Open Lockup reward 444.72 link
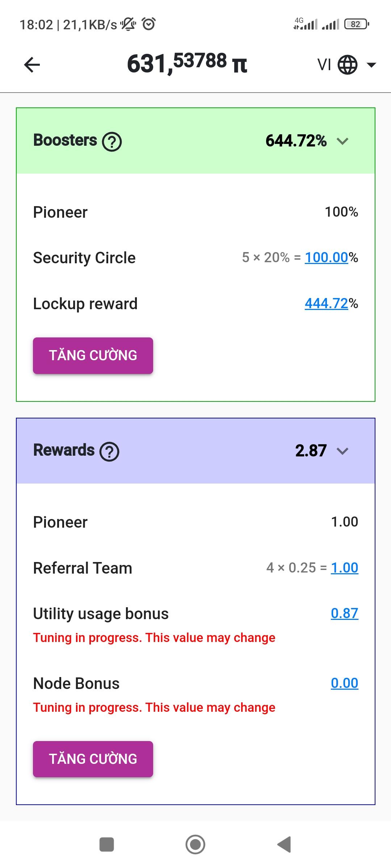 [x=326, y=303]
